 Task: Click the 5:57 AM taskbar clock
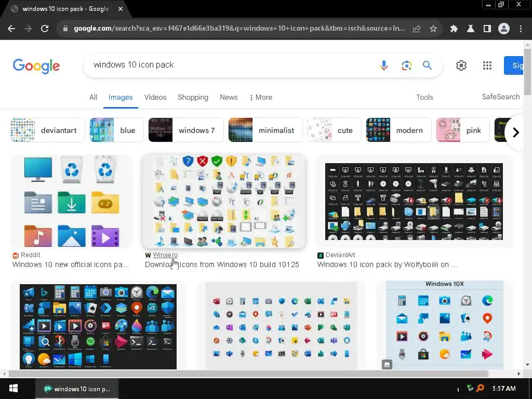(x=504, y=389)
